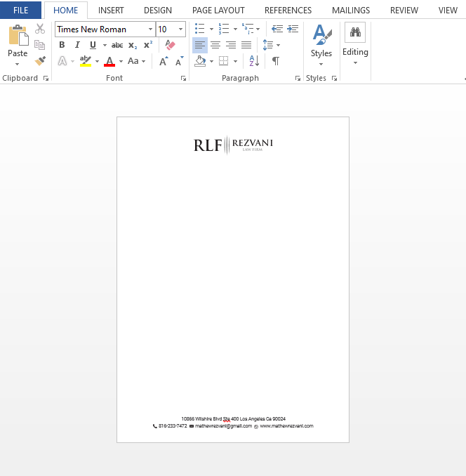This screenshot has height=476, width=466.
Task: Switch to the VIEW tab
Action: [448, 11]
